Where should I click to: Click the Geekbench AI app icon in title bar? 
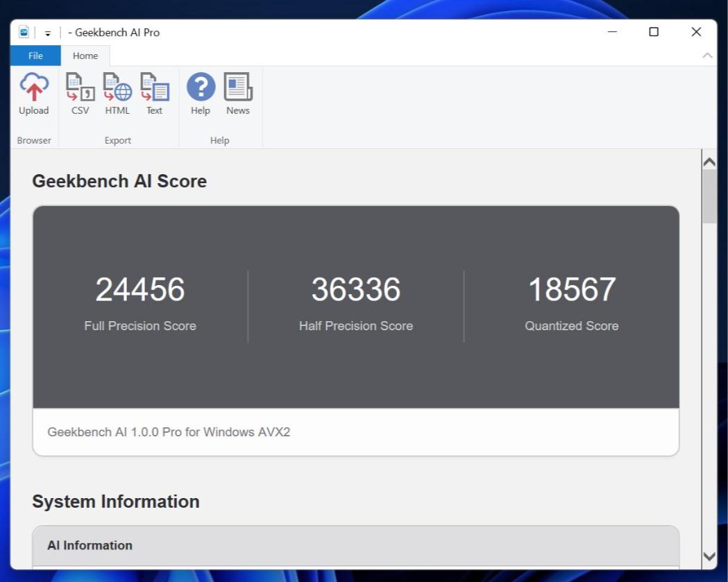point(24,32)
